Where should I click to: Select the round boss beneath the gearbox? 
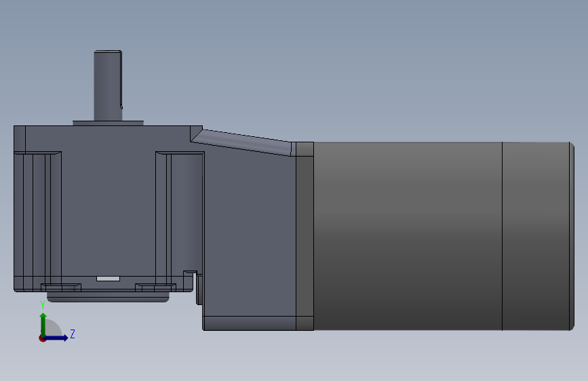[108, 297]
